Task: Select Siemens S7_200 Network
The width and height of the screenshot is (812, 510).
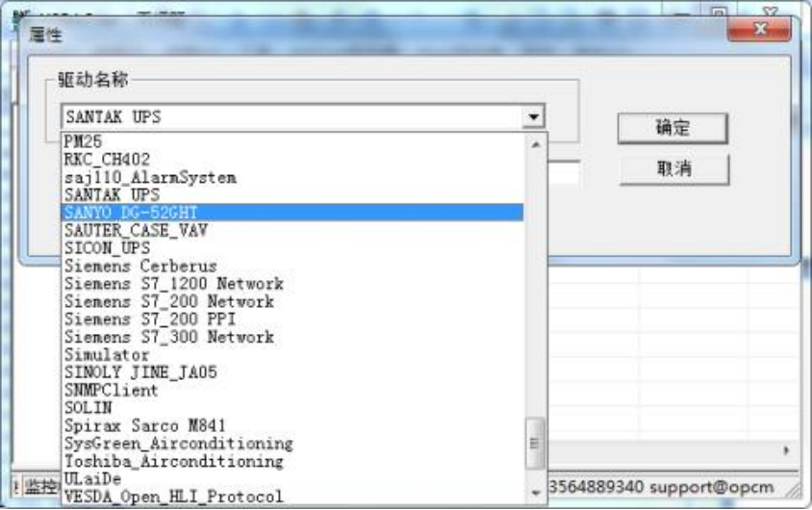Action: click(292, 301)
